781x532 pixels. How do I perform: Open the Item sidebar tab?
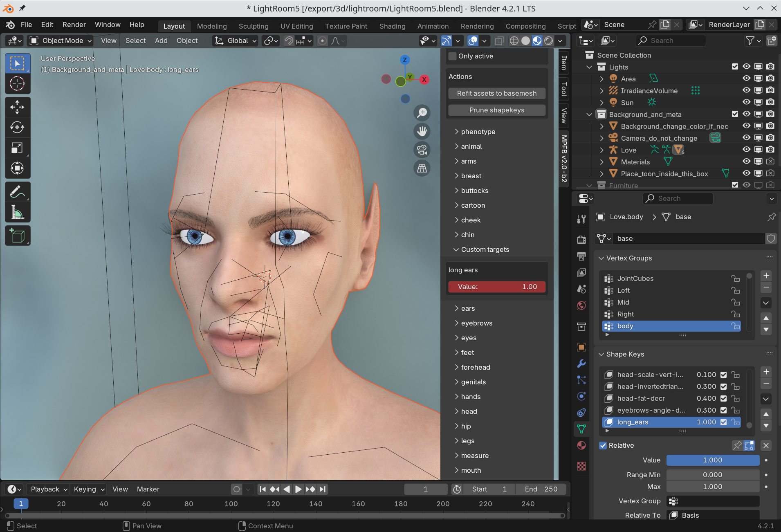564,63
